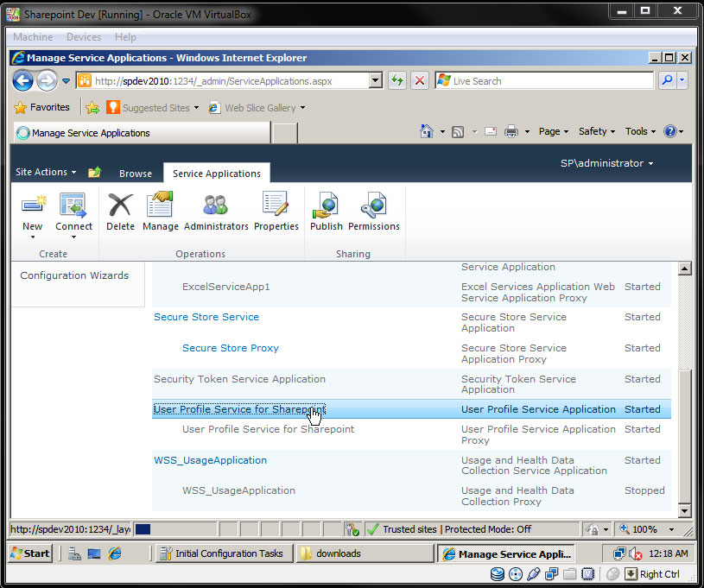Click the Add to Favorites Bar icon

tap(92, 107)
